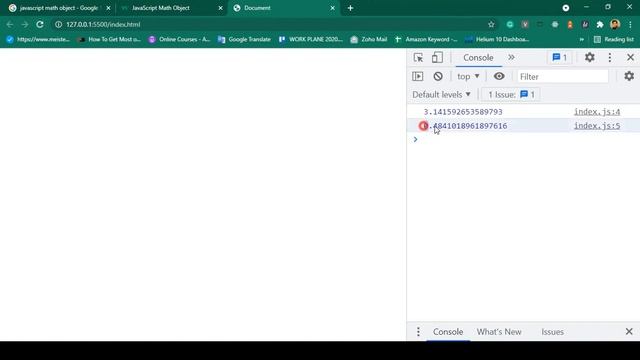
Task: Switch to the drawer Issues tab
Action: click(552, 332)
